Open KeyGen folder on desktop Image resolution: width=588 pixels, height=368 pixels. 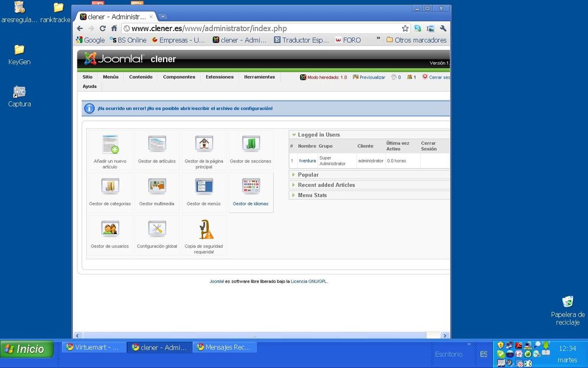19,55
